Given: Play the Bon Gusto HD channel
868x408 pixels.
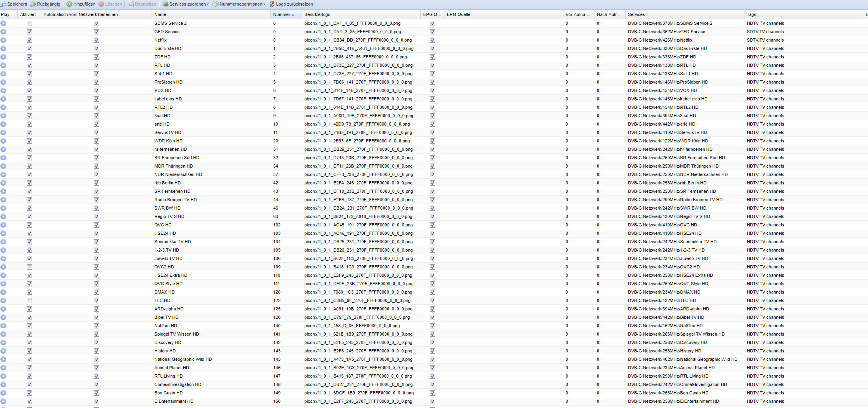Looking at the screenshot, I should pyautogui.click(x=3, y=393).
